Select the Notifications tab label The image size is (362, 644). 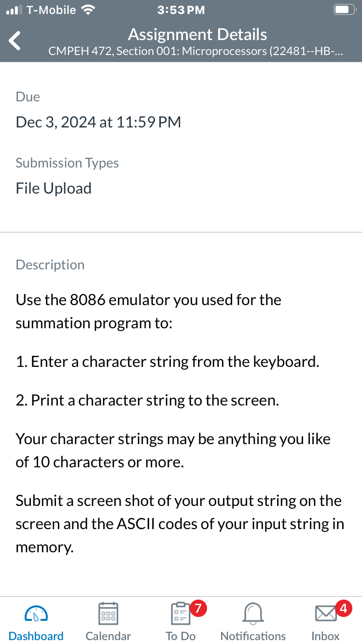click(253, 636)
